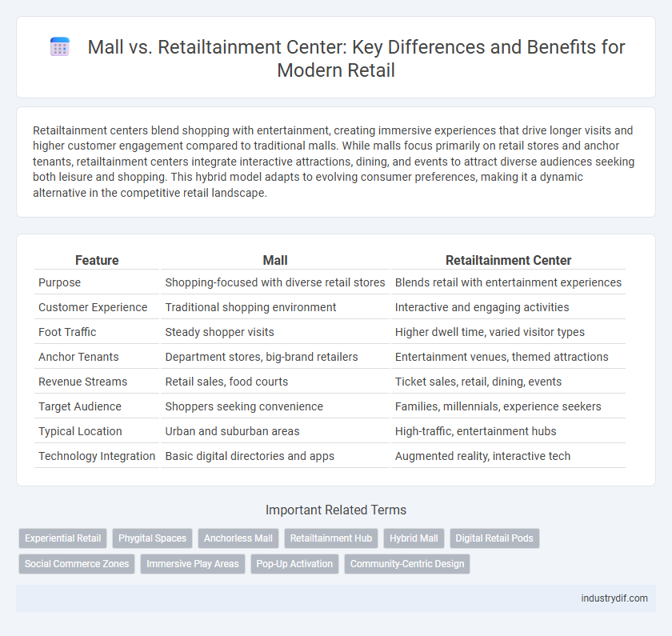Click the Retailtainment Center column header
The height and width of the screenshot is (636, 672).
click(x=508, y=260)
